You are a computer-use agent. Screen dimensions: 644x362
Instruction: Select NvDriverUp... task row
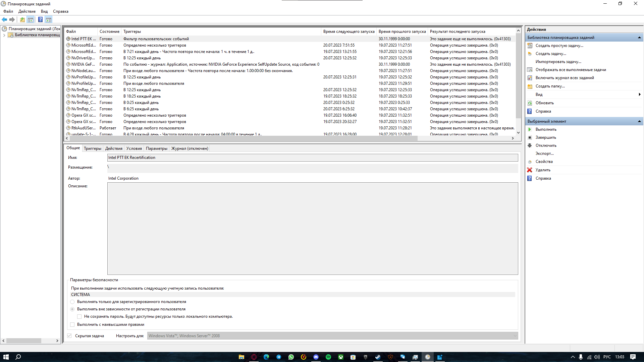click(x=290, y=58)
